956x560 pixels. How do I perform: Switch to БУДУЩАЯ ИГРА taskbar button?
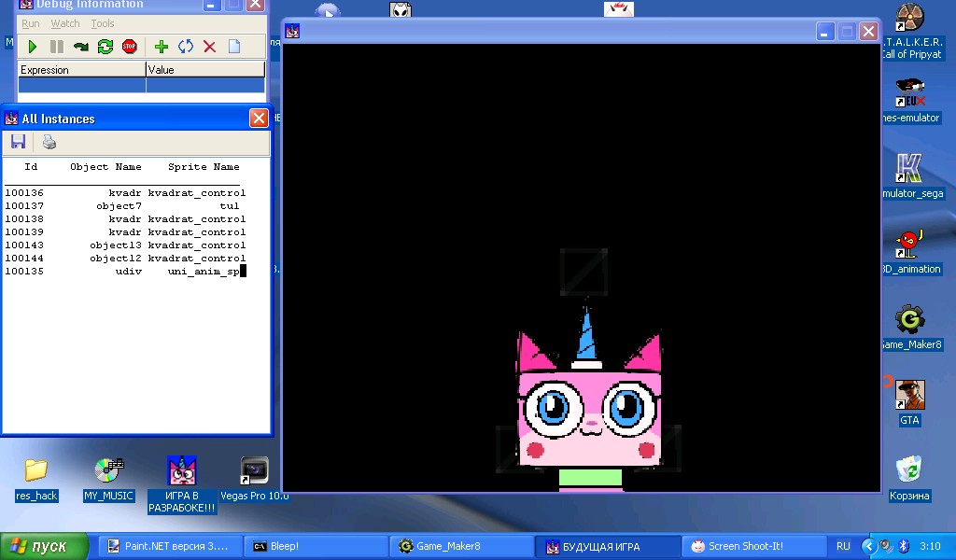pos(607,546)
